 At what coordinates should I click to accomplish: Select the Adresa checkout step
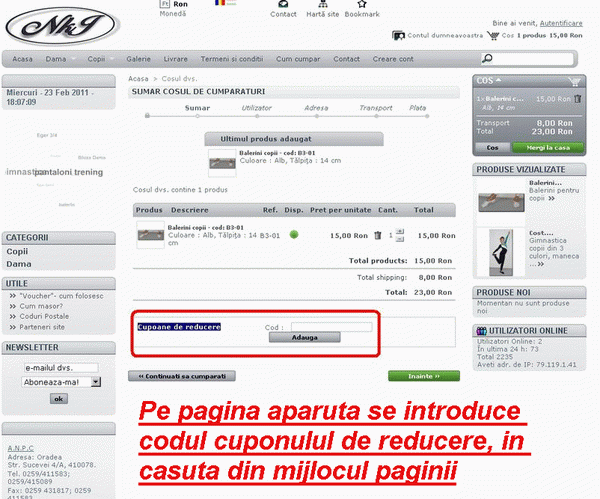[x=316, y=108]
